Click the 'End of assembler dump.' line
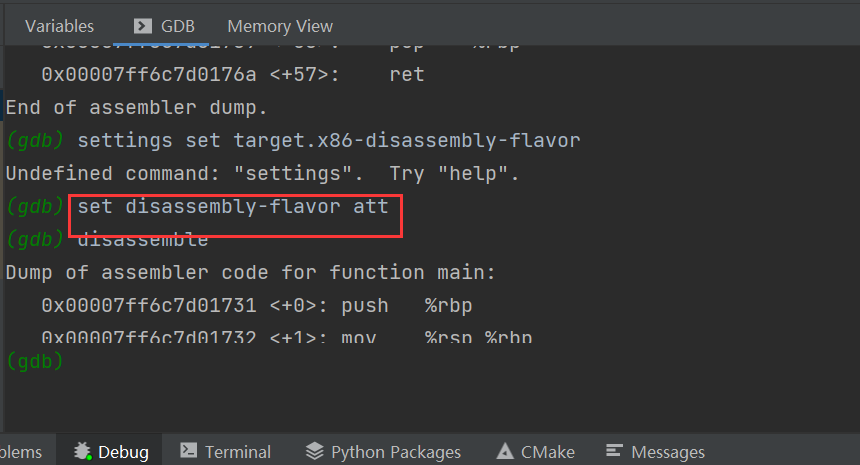860x465 pixels. point(137,108)
